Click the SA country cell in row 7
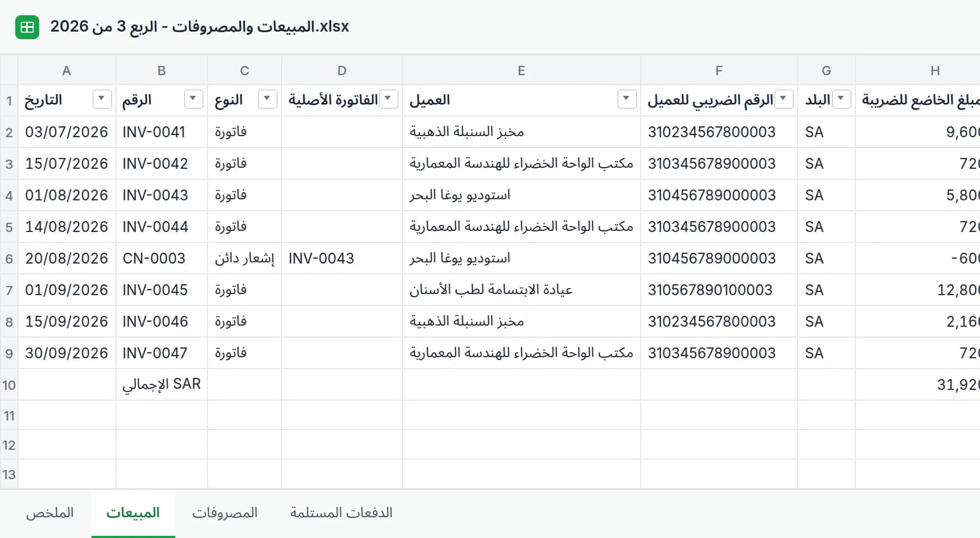 [826, 290]
